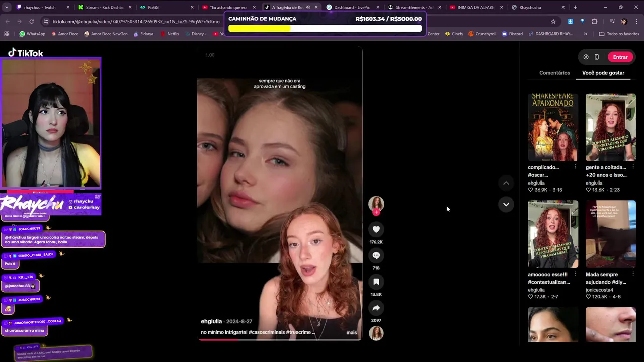Open site information icon in the address bar

coord(46,21)
